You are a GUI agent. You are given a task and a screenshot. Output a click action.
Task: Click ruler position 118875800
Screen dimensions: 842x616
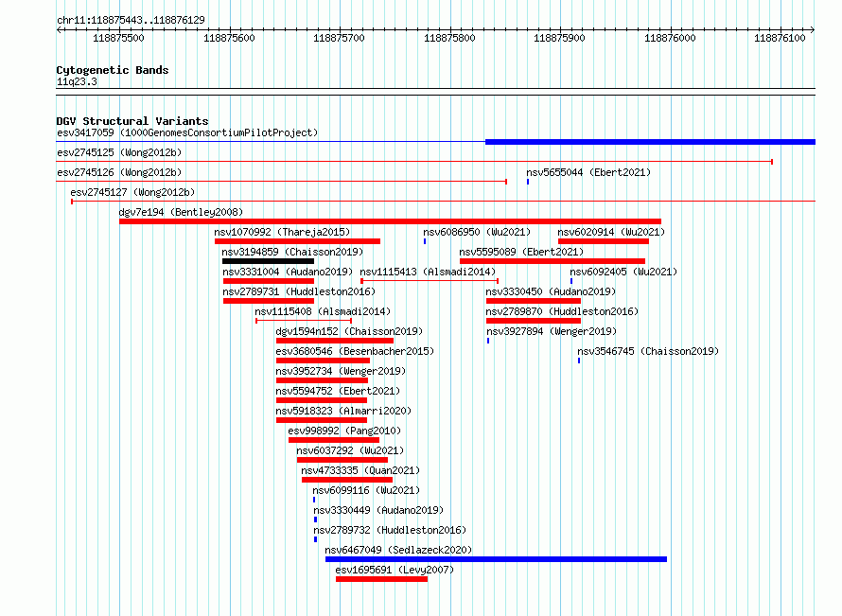tap(449, 38)
